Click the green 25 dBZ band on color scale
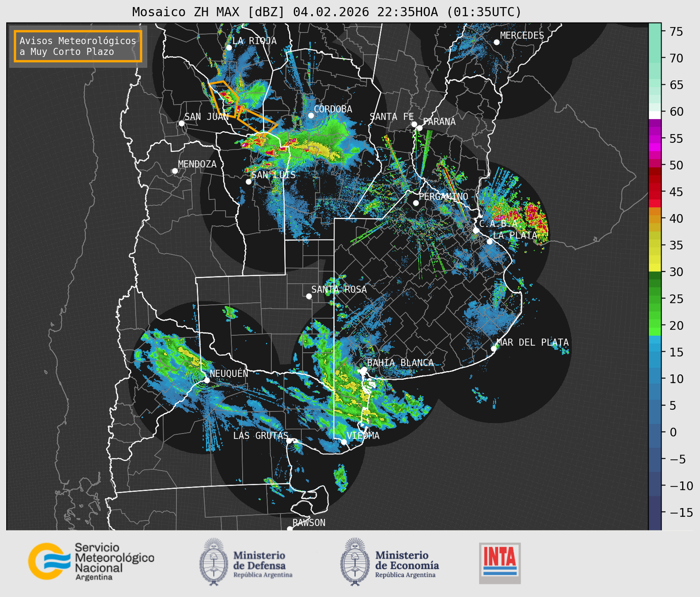Image resolution: width=700 pixels, height=597 pixels. point(654,299)
